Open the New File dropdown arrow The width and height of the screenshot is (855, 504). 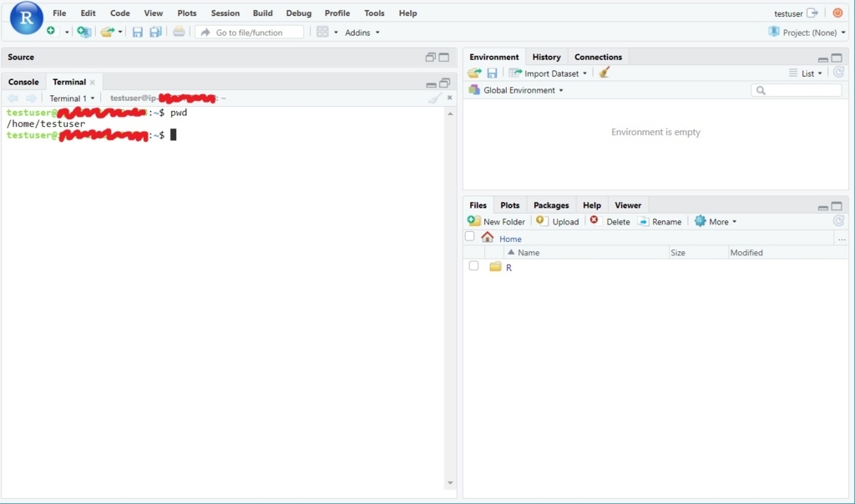click(x=67, y=33)
